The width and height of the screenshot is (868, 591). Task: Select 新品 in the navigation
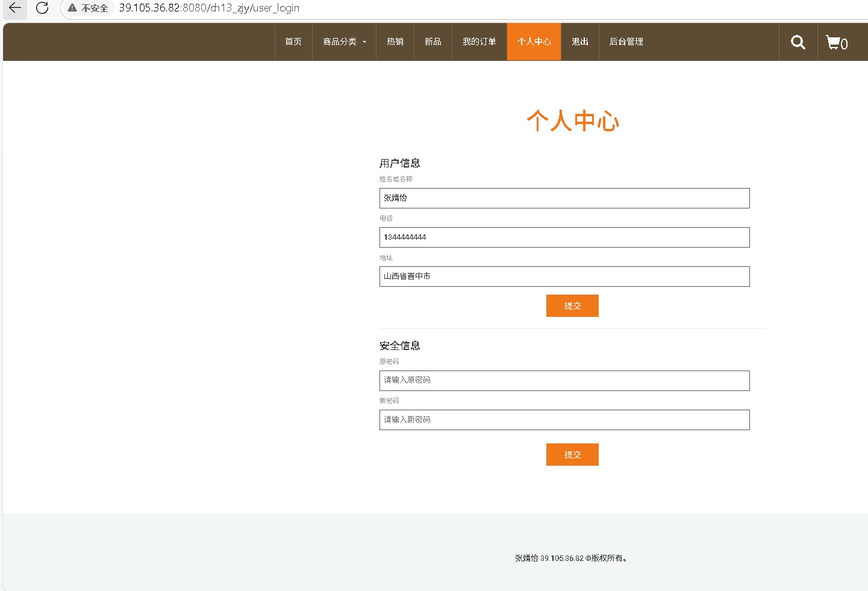(432, 42)
